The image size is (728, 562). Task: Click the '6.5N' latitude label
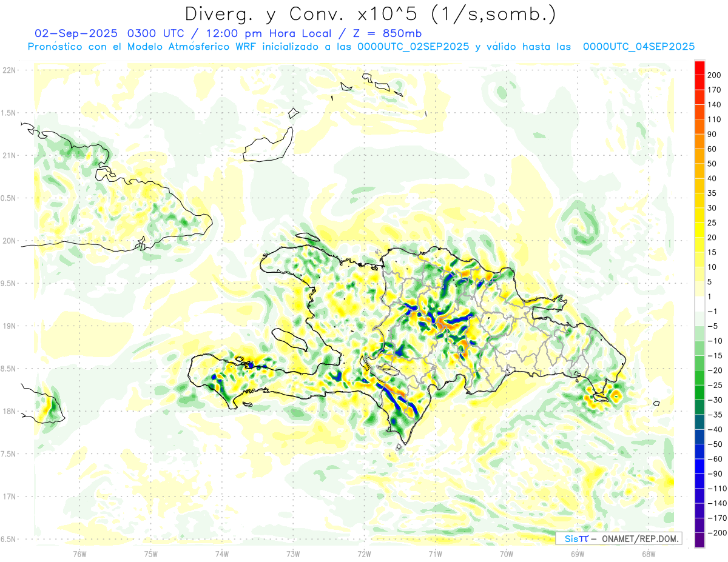click(8, 539)
